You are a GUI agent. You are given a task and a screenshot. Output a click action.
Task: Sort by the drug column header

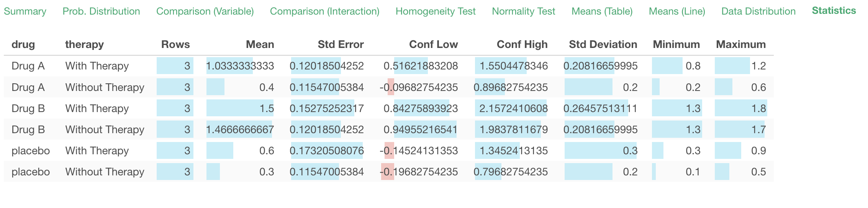(23, 45)
